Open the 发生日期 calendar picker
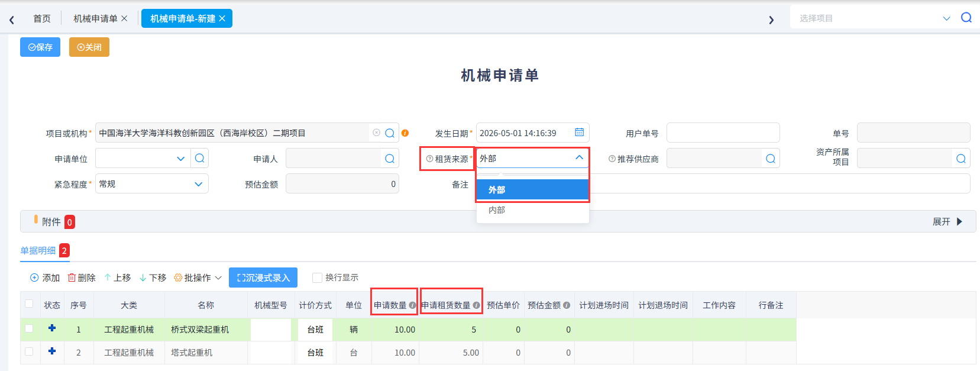This screenshot has width=980, height=371. coord(580,133)
